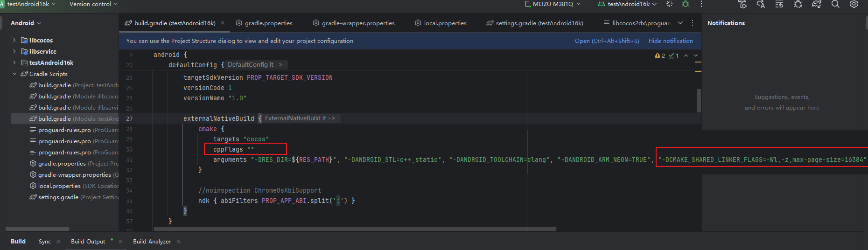Screen dimensions: 868x250
Task: Open the run toolbar more-actions menu
Action: 701,4
